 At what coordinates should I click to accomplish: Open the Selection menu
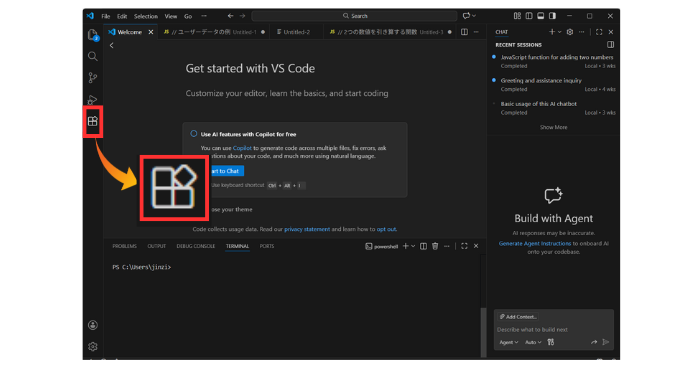click(x=146, y=16)
